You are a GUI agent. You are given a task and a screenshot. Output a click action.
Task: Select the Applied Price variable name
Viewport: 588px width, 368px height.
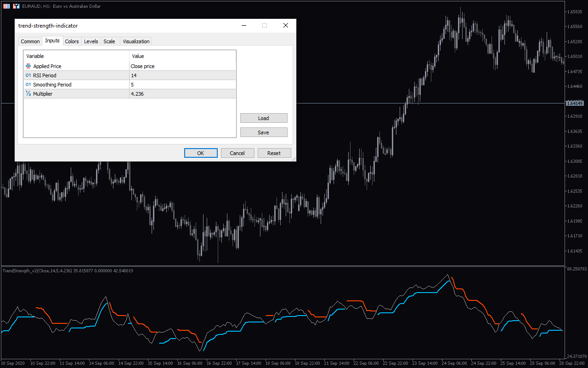coord(47,66)
